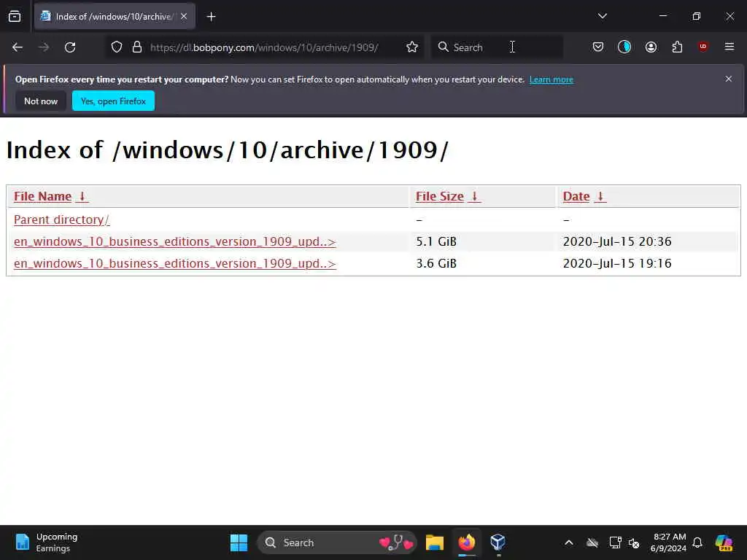The image size is (747, 560).
Task: Open uBlock Origin extension popup
Action: [x=703, y=47]
